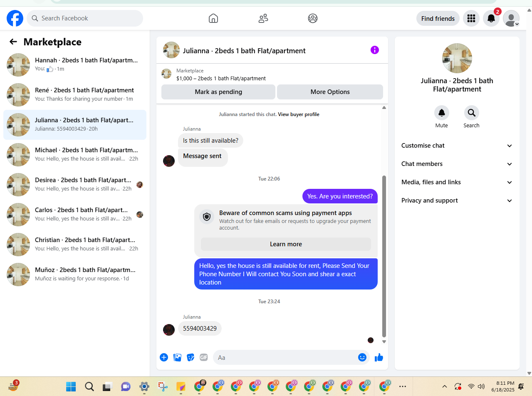Click the chat scrollbar down arrow
Image resolution: width=532 pixels, height=396 pixels.
tap(384, 342)
